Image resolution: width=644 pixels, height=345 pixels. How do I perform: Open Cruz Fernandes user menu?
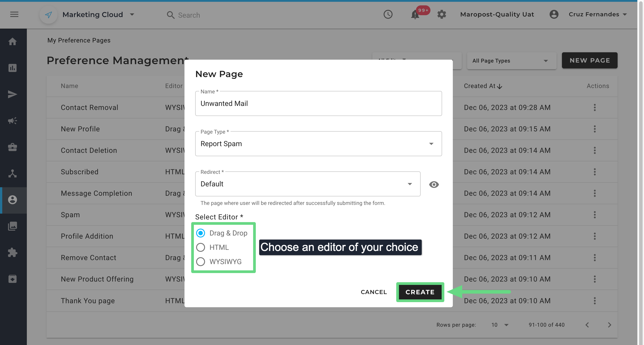point(594,15)
